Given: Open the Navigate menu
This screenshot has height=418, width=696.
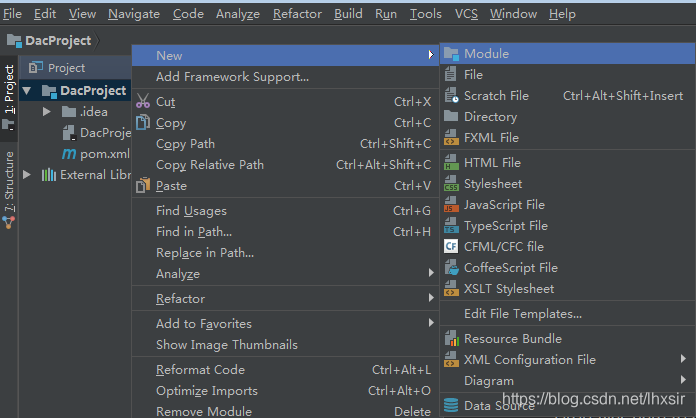Looking at the screenshot, I should pyautogui.click(x=134, y=14).
